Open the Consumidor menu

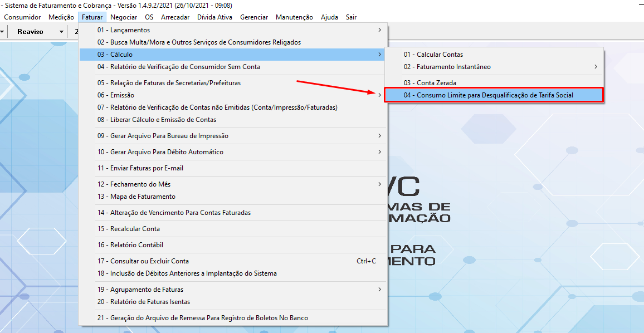click(x=22, y=17)
